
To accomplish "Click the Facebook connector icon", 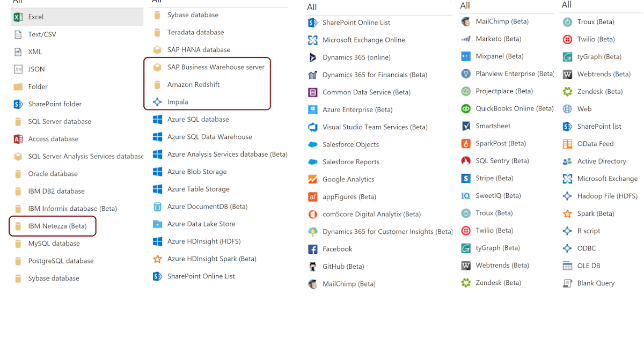I will (x=312, y=249).
